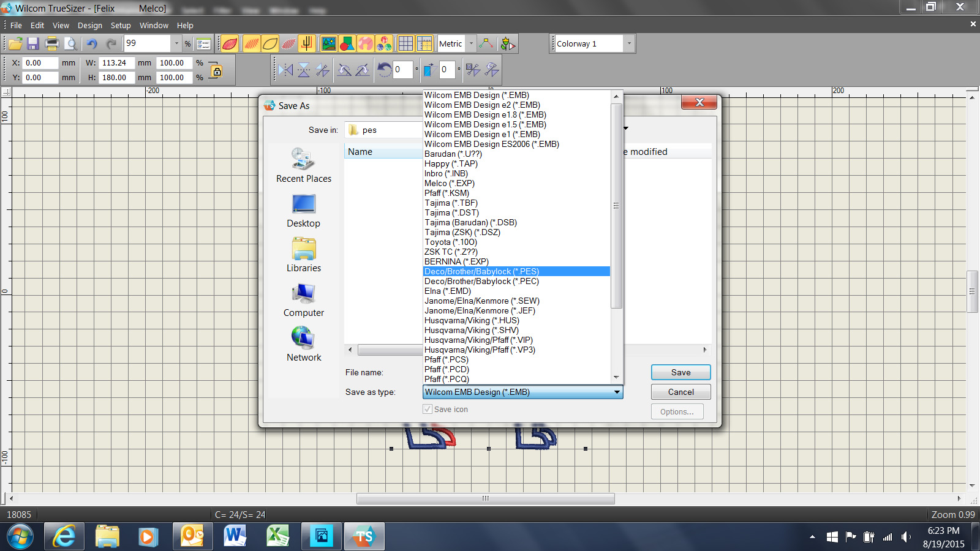Pick Janome/Elna/Kenmore (*.JEF) format
Viewport: 980px width, 551px height.
[x=516, y=310]
